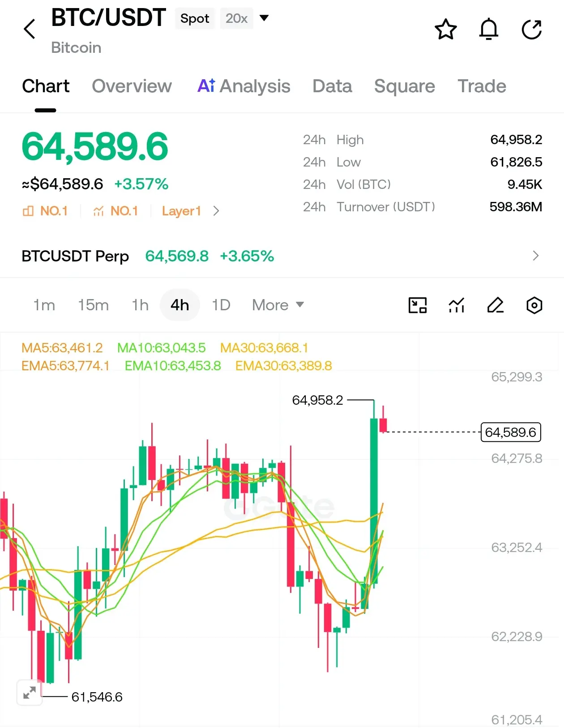
Task: Tap the Perp price 64,569.8
Action: pyautogui.click(x=177, y=256)
